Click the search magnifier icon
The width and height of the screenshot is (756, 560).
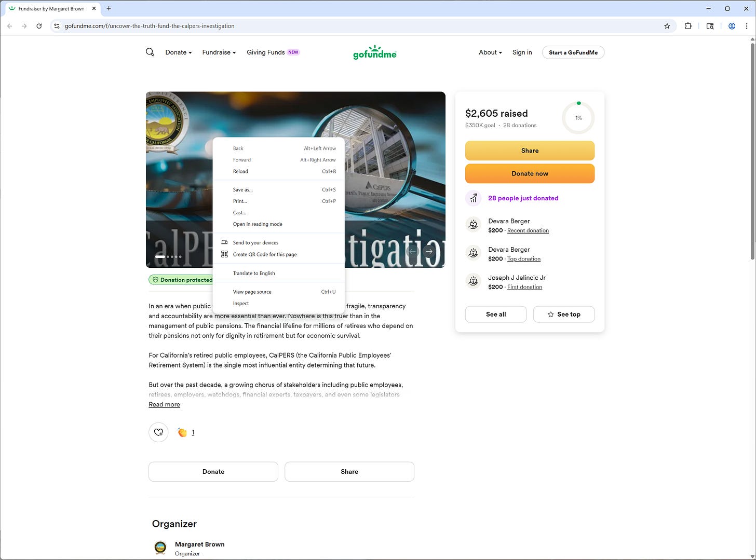point(150,52)
